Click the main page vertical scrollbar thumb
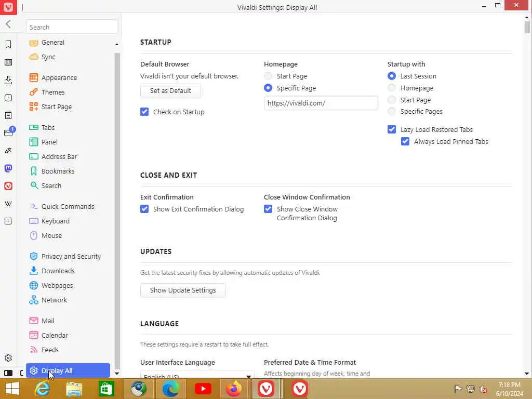This screenshot has height=399, width=532. (x=527, y=27)
